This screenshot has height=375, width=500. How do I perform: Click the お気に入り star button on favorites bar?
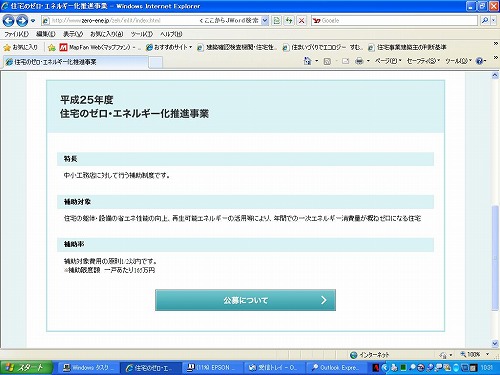pyautogui.click(x=21, y=47)
